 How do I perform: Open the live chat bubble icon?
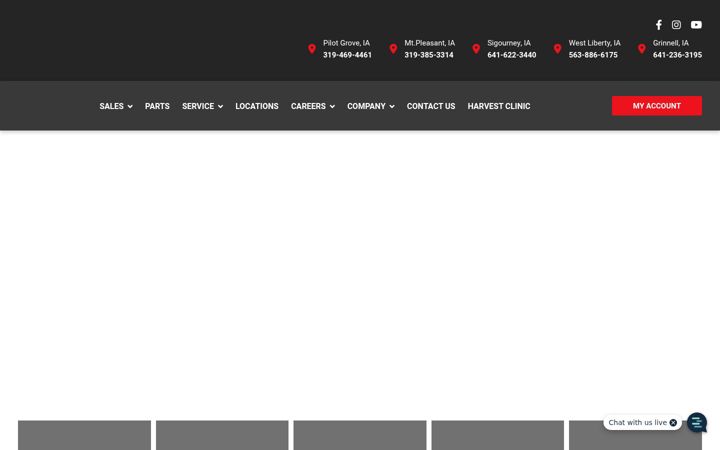coord(697,422)
